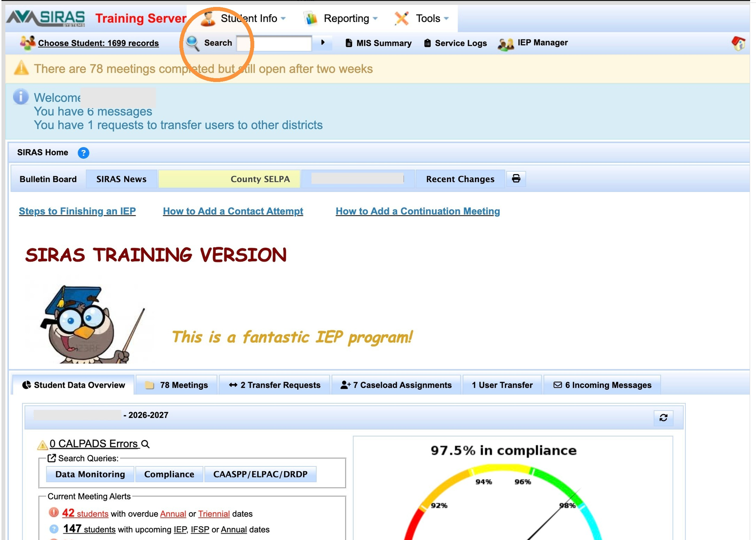Viewport: 756px width, 540px height.
Task: Open the SIRAS Home help question mark
Action: click(83, 153)
